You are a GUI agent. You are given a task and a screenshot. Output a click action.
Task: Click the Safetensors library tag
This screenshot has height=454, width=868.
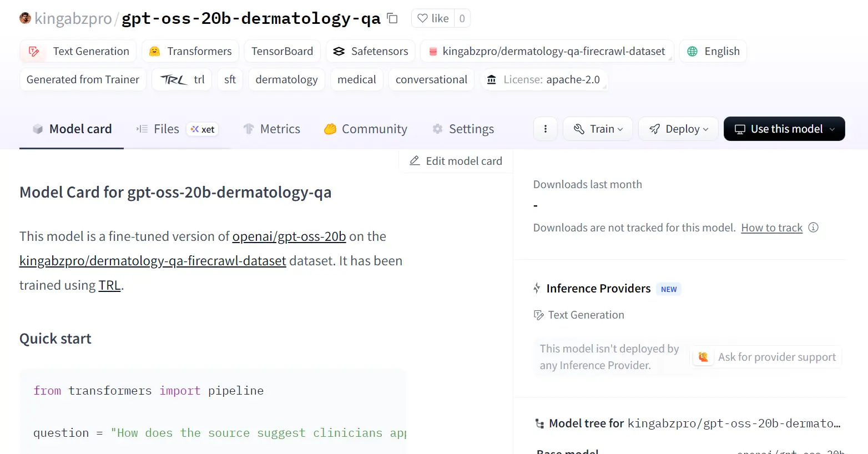[x=371, y=52]
